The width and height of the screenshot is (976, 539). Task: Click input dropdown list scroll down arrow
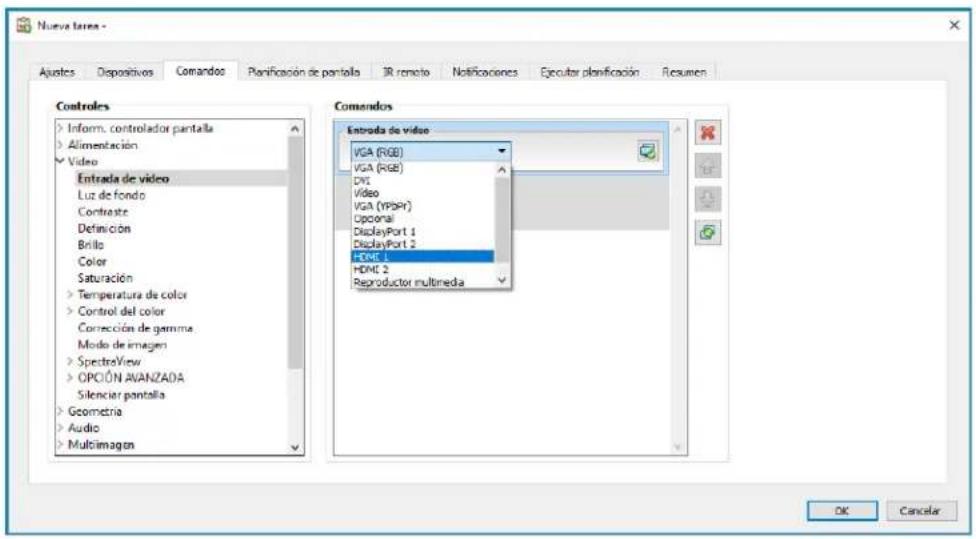(502, 281)
